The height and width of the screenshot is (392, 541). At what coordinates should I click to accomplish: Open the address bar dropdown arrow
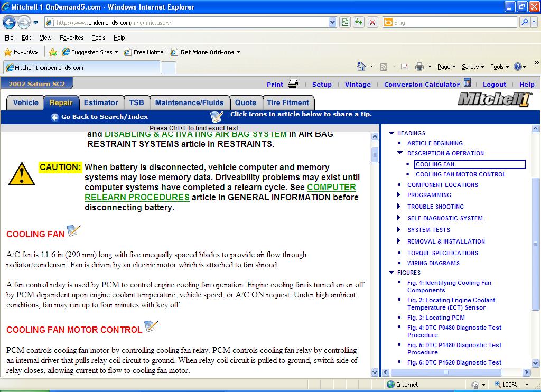pyautogui.click(x=332, y=22)
